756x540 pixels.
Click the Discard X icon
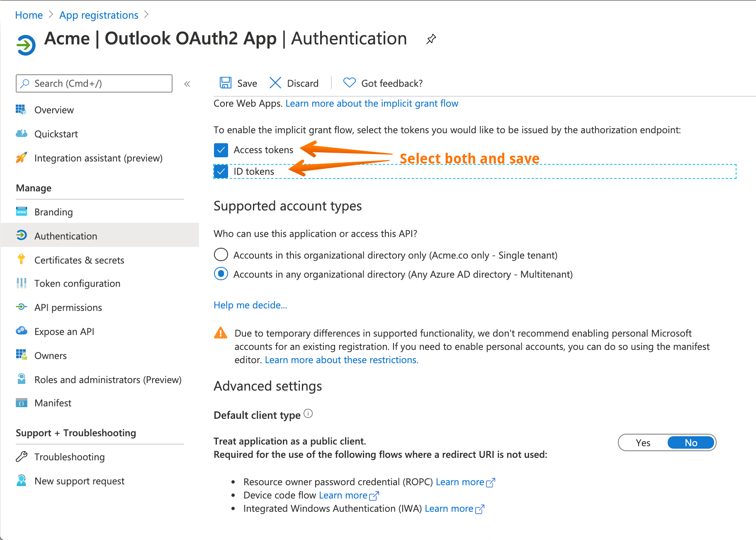click(x=275, y=83)
